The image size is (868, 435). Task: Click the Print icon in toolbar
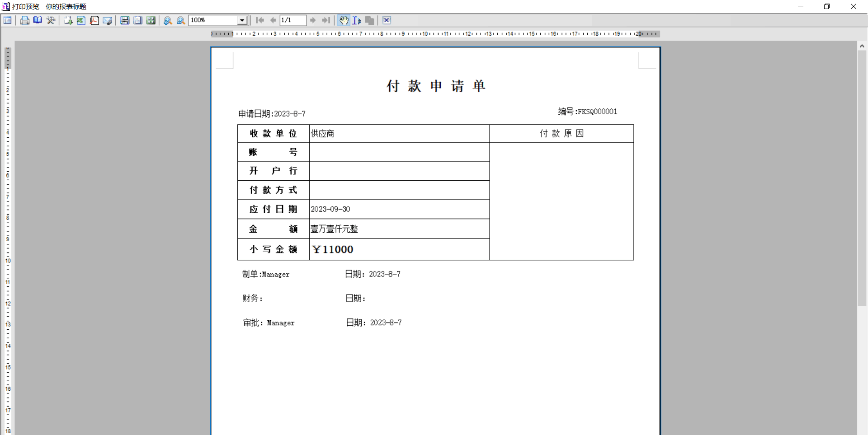(x=25, y=20)
